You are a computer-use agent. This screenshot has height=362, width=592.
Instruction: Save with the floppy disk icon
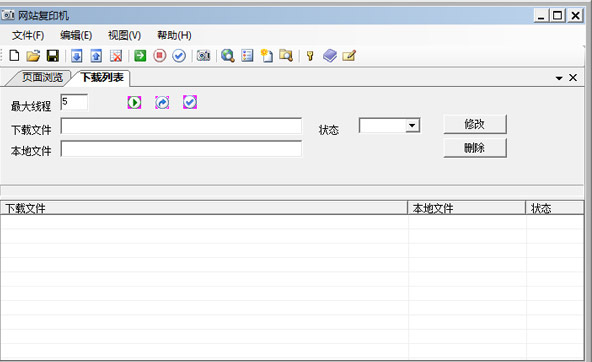click(x=52, y=56)
